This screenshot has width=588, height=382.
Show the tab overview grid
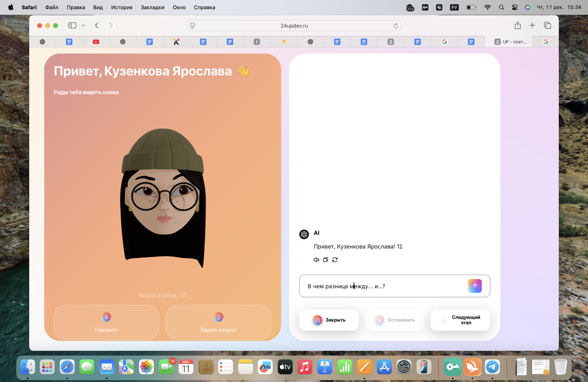coord(547,25)
